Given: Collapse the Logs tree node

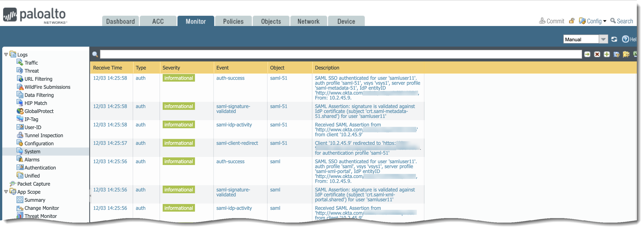Looking at the screenshot, I should tap(6, 54).
